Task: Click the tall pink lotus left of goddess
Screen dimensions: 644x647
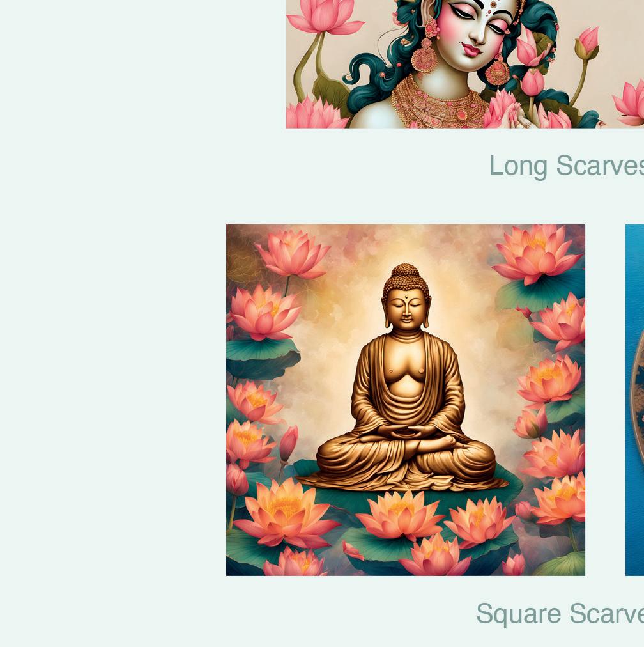Action: (324, 17)
